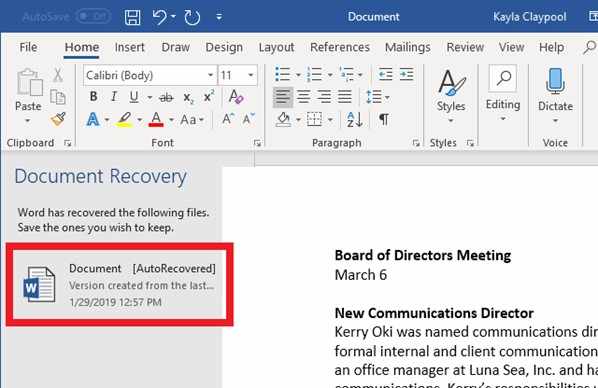Viewport: 598px width, 388px height.
Task: Expand highlight color dropdown arrow
Action: point(140,120)
